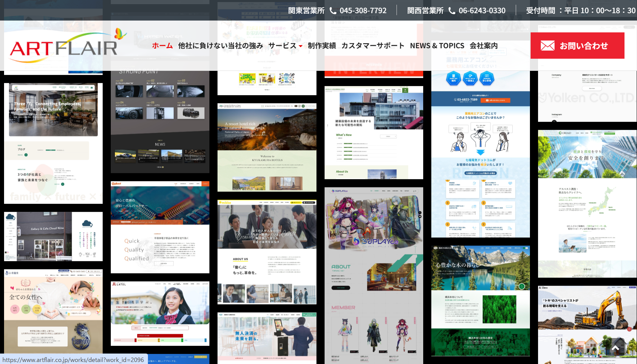Click the envelope icon on contact button
This screenshot has height=364, width=637.
[547, 46]
